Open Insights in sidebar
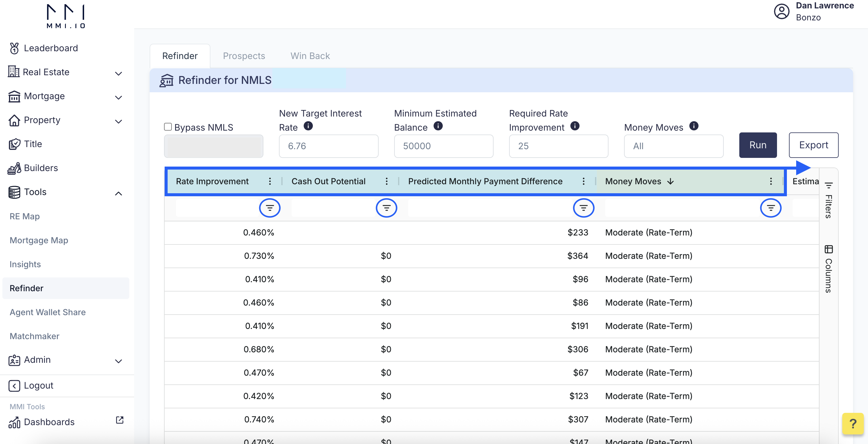The height and width of the screenshot is (444, 868). coord(25,264)
